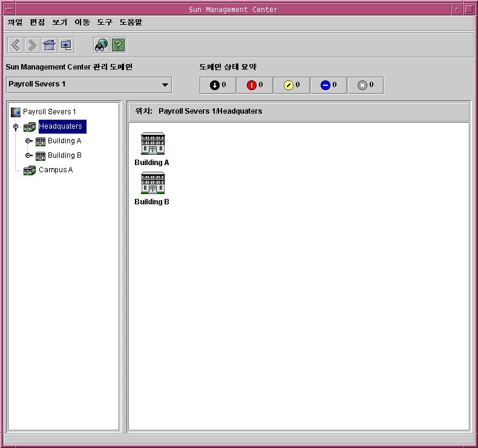Click the black down-alarm status button
Screen dimensions: 478x448
coord(218,85)
